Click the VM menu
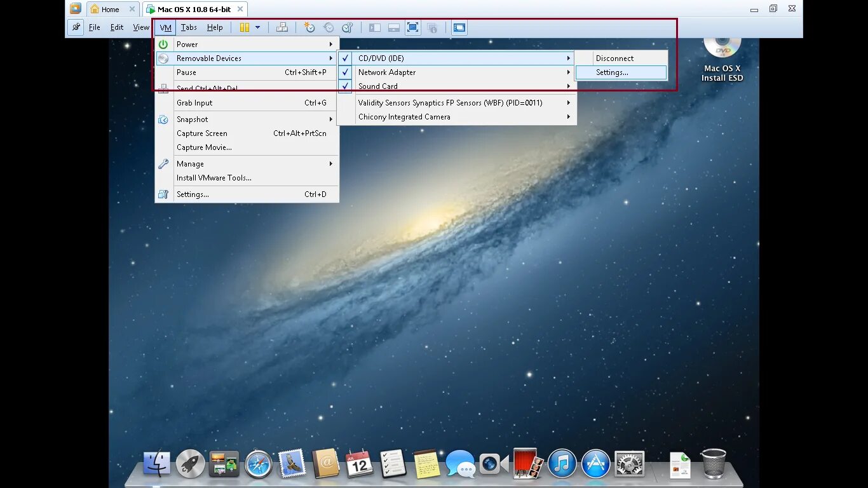 (166, 27)
